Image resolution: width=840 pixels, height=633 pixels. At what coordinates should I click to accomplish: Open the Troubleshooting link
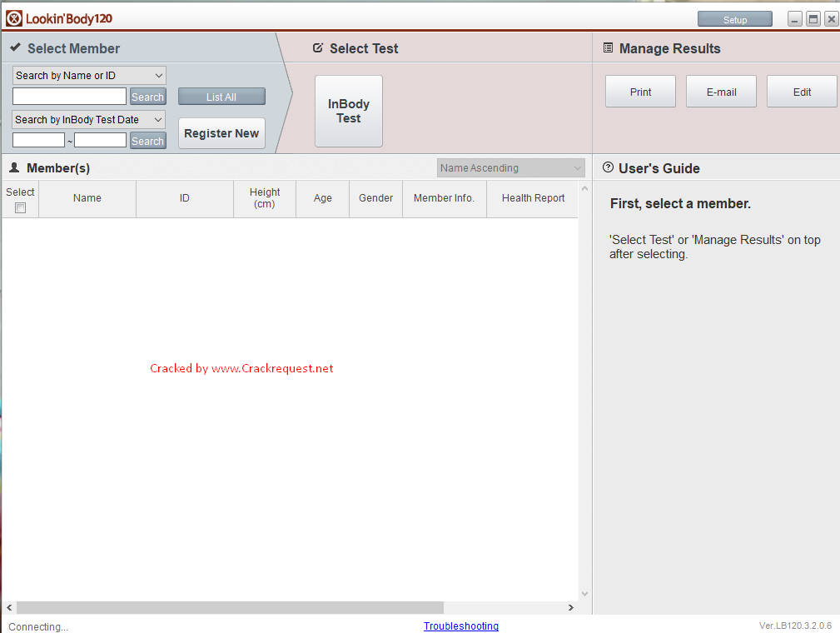click(x=460, y=626)
